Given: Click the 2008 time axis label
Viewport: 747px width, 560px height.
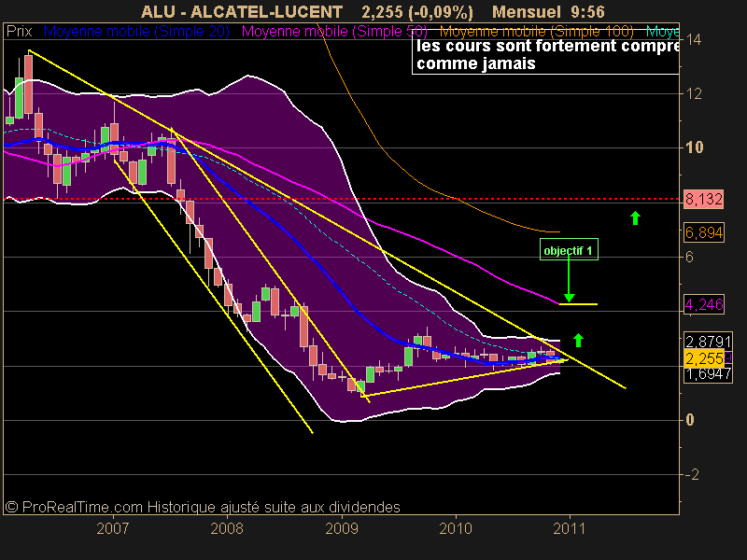Looking at the screenshot, I should click(x=227, y=528).
